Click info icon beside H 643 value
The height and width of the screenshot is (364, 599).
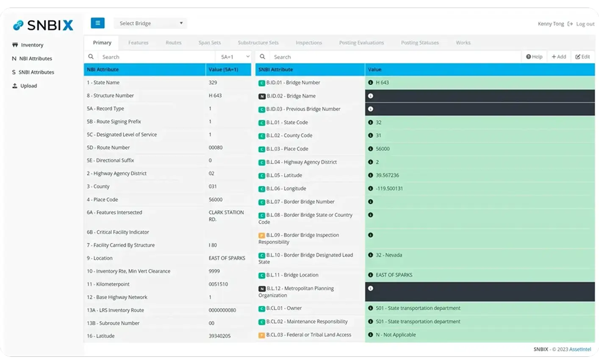[371, 83]
